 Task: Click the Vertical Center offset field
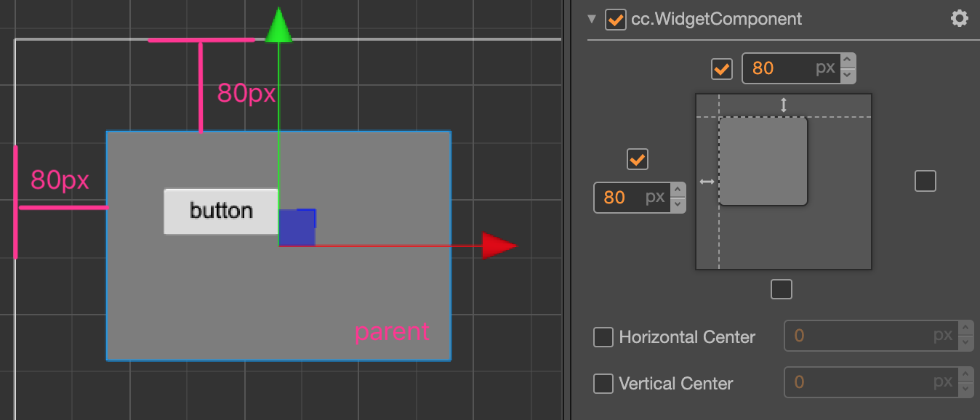pos(871,382)
